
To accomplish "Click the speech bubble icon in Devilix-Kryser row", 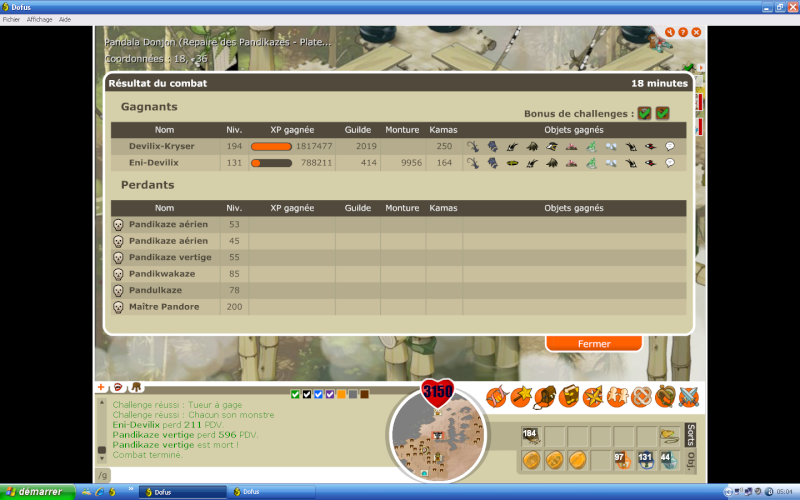I will [x=670, y=146].
